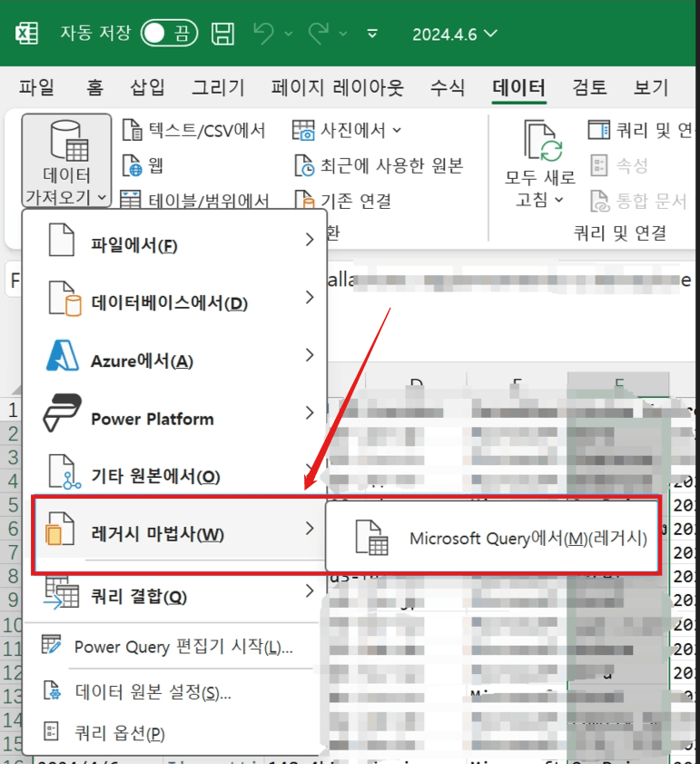Select row 9 header
The image size is (700, 764).
(12, 600)
